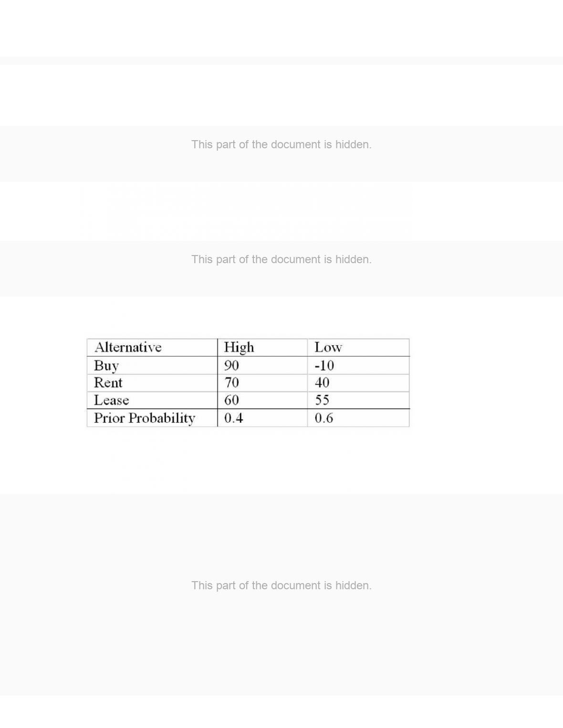Click the second hidden document message
563x728 pixels.
point(281,259)
